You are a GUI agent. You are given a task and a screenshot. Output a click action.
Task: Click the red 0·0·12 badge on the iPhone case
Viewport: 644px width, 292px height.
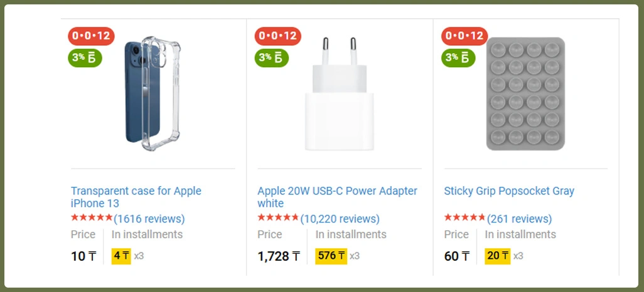pyautogui.click(x=90, y=36)
